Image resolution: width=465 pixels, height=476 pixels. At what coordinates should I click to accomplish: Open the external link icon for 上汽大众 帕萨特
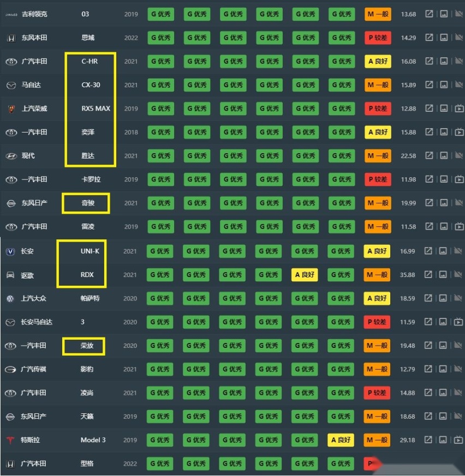tap(428, 298)
